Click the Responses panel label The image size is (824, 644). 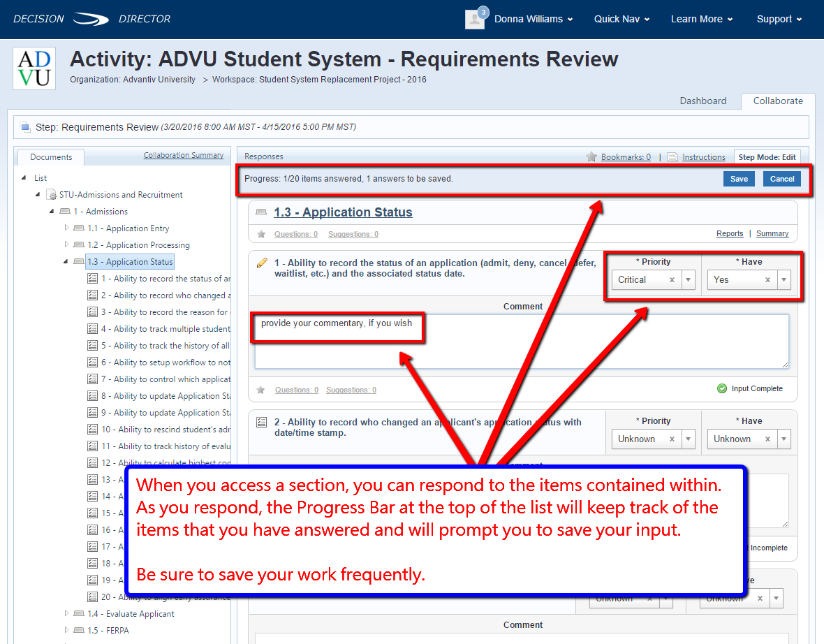pos(263,156)
